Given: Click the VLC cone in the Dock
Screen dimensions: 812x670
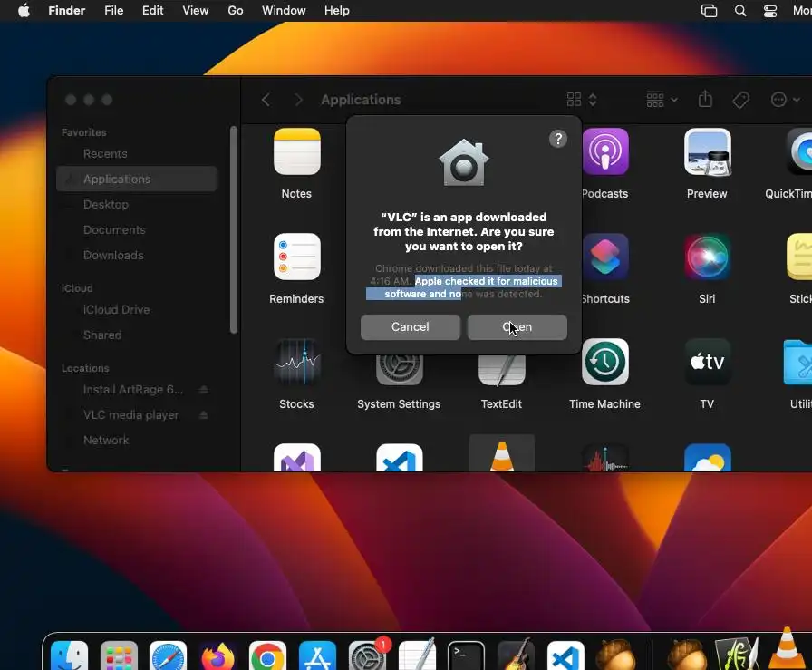Looking at the screenshot, I should pos(787,649).
